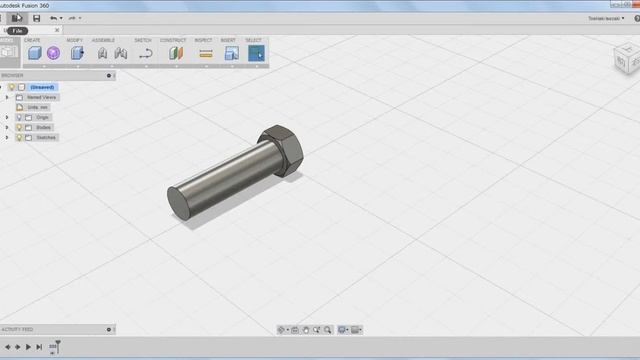Click the ViewCube in the corner
Viewport: 640px width, 360px height.
click(x=627, y=59)
